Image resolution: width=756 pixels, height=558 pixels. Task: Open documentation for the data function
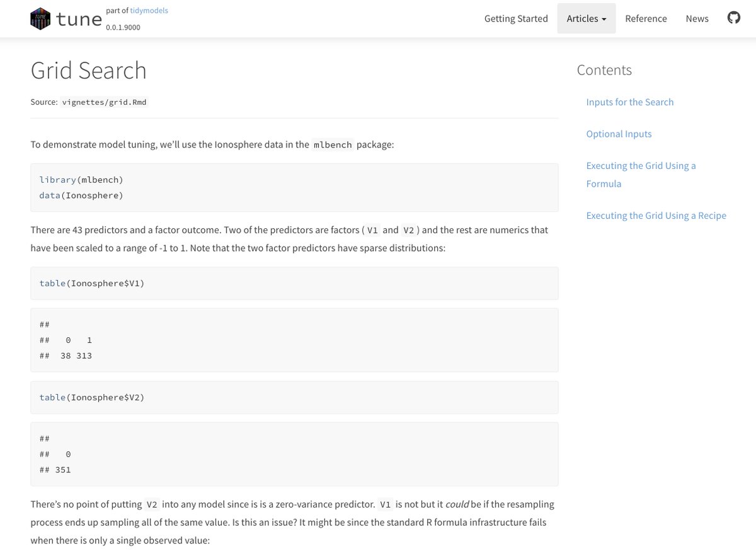[50, 195]
